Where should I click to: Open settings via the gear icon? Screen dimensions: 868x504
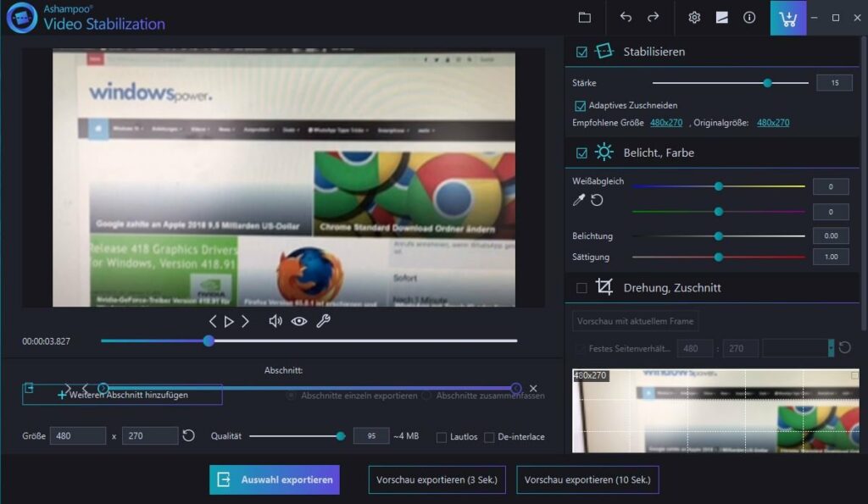694,18
